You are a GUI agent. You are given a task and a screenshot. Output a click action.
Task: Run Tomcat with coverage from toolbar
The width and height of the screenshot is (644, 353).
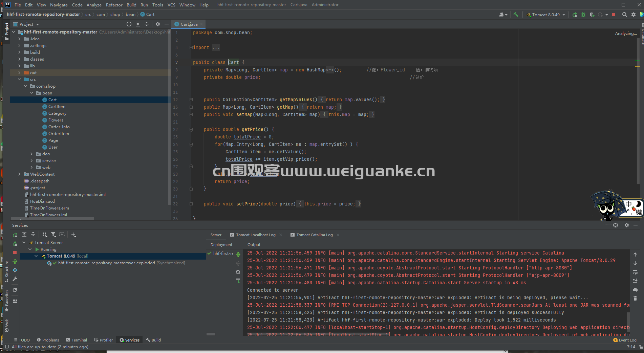click(592, 15)
